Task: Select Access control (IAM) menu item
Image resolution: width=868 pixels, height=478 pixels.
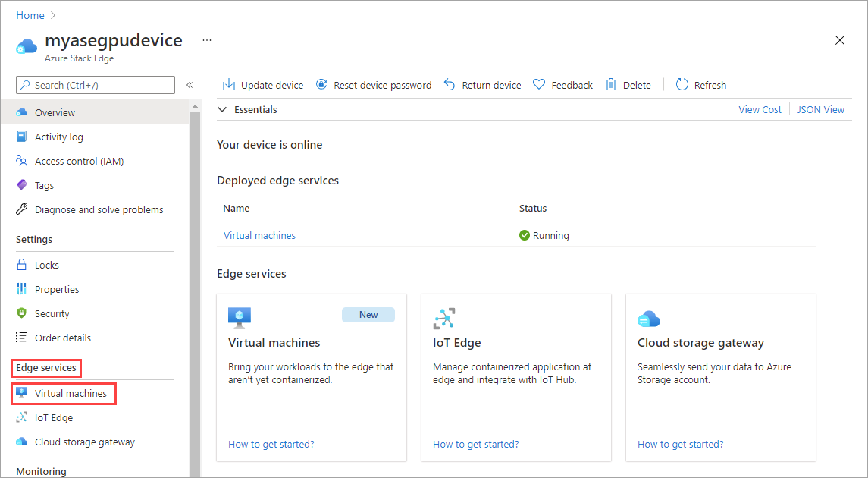Action: coord(79,161)
